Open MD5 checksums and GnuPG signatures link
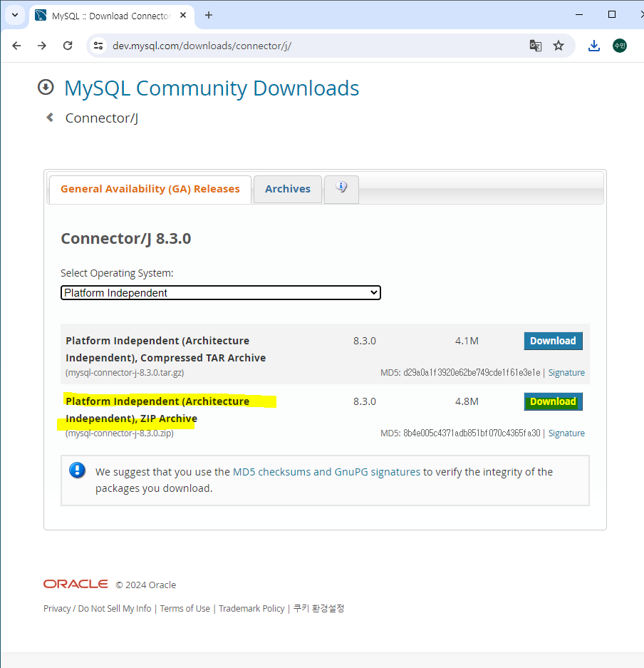Screen dimensions: 644x668 326,472
